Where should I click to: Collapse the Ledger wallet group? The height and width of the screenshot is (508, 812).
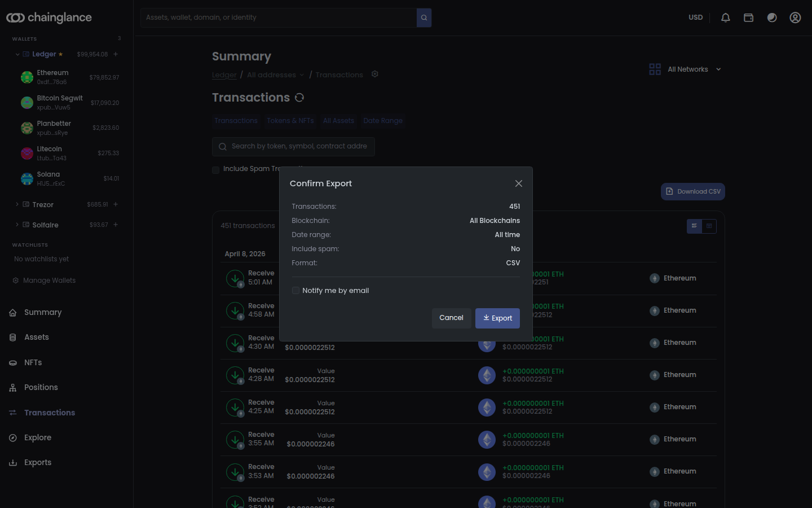coord(17,54)
